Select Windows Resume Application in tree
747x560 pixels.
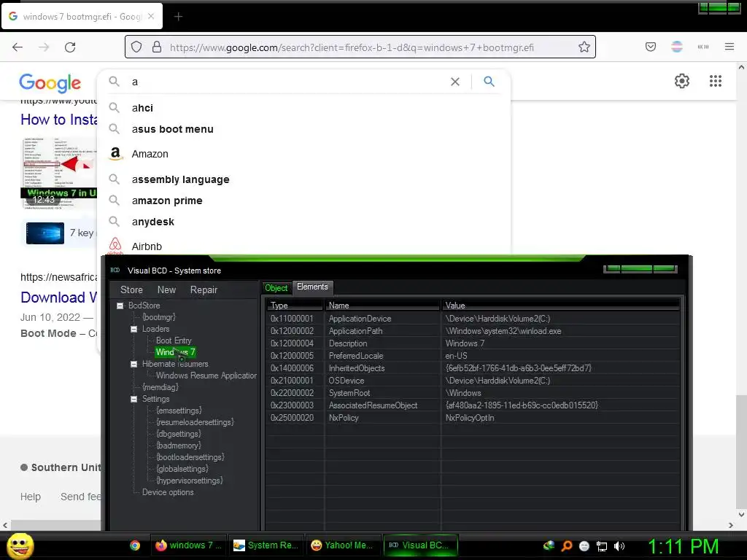click(206, 376)
